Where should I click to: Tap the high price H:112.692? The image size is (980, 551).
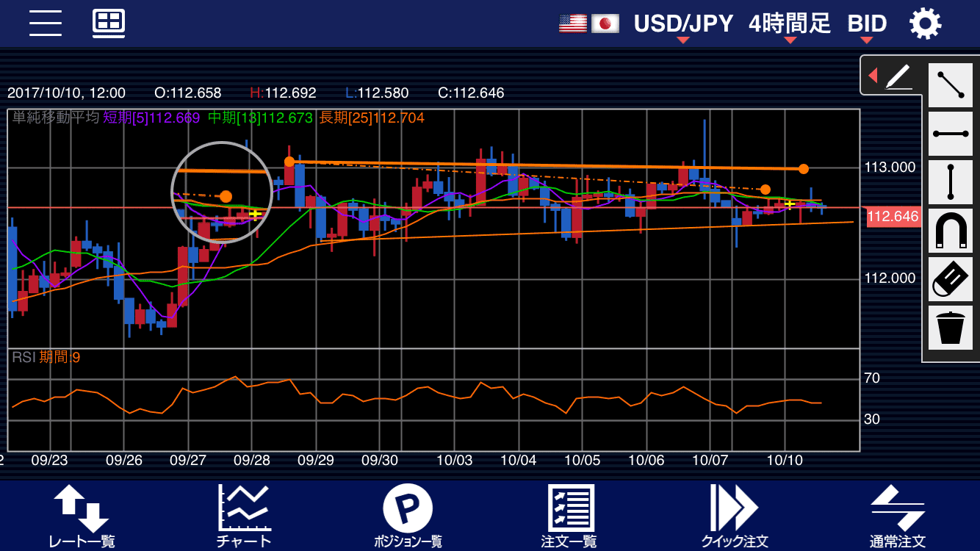click(x=283, y=93)
